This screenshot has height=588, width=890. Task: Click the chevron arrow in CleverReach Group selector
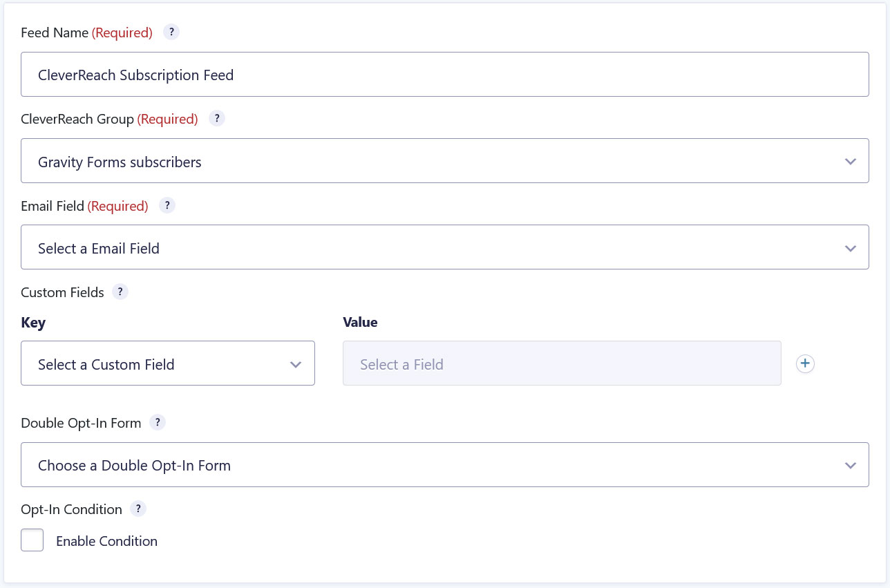(x=851, y=162)
